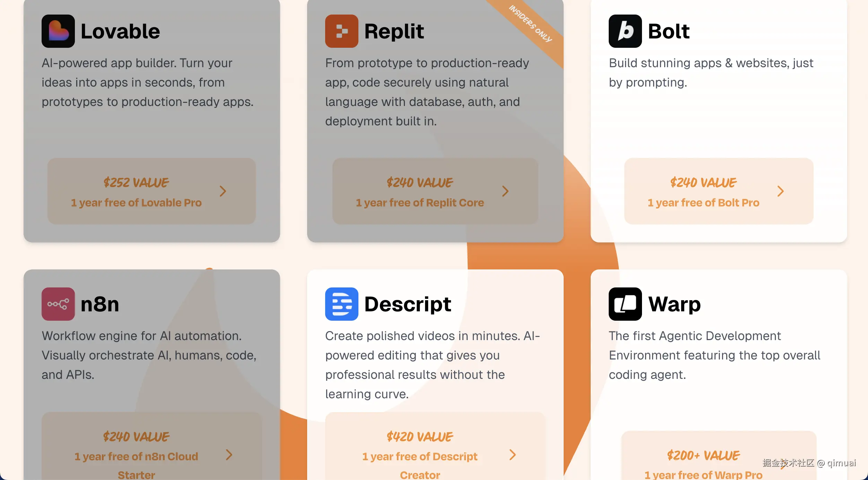The width and height of the screenshot is (868, 480).
Task: Claim 1 year free of Replit Core
Action: 420,203
